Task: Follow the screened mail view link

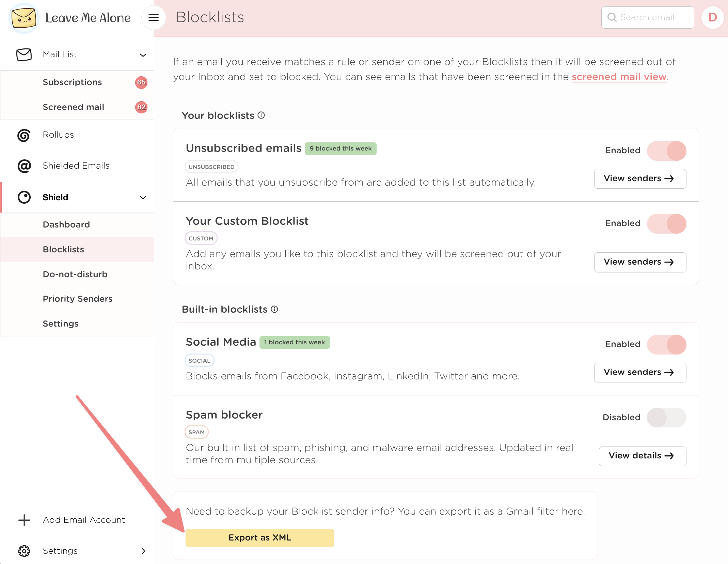Action: pyautogui.click(x=619, y=77)
